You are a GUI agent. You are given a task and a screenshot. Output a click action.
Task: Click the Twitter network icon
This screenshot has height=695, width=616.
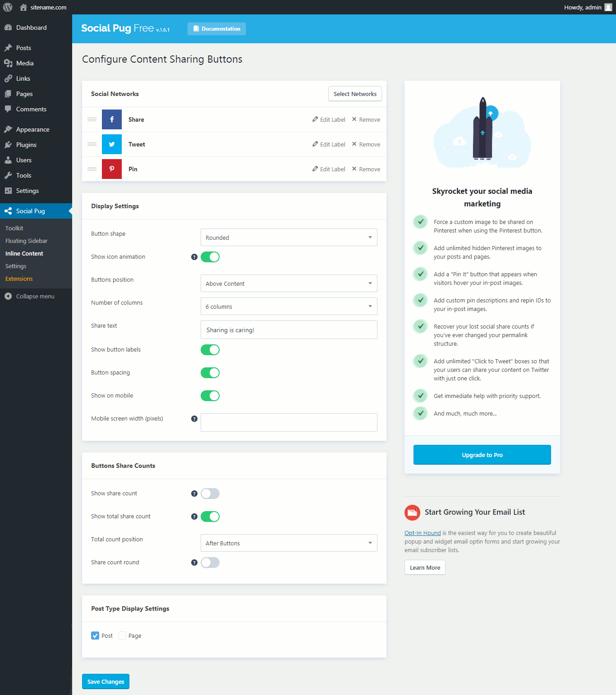pos(112,144)
